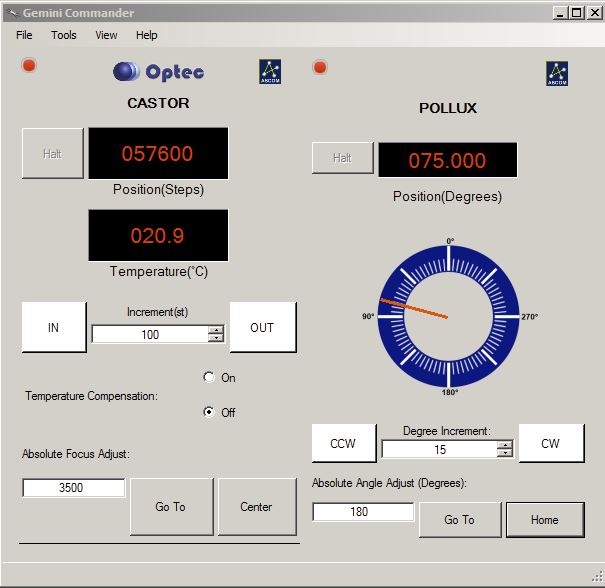Click the POLLUX heading
This screenshot has height=588, width=605.
coord(448,108)
